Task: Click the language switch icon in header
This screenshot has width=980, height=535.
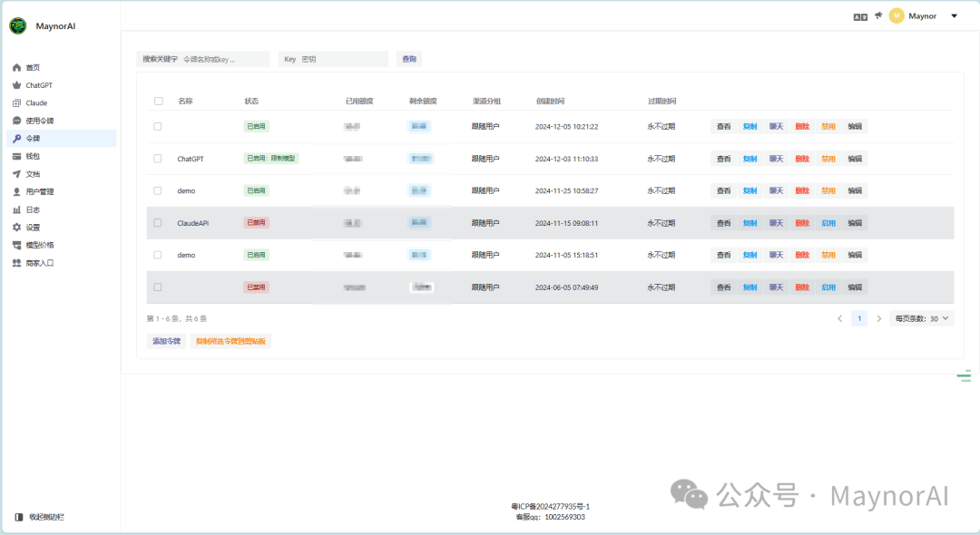Action: (860, 16)
